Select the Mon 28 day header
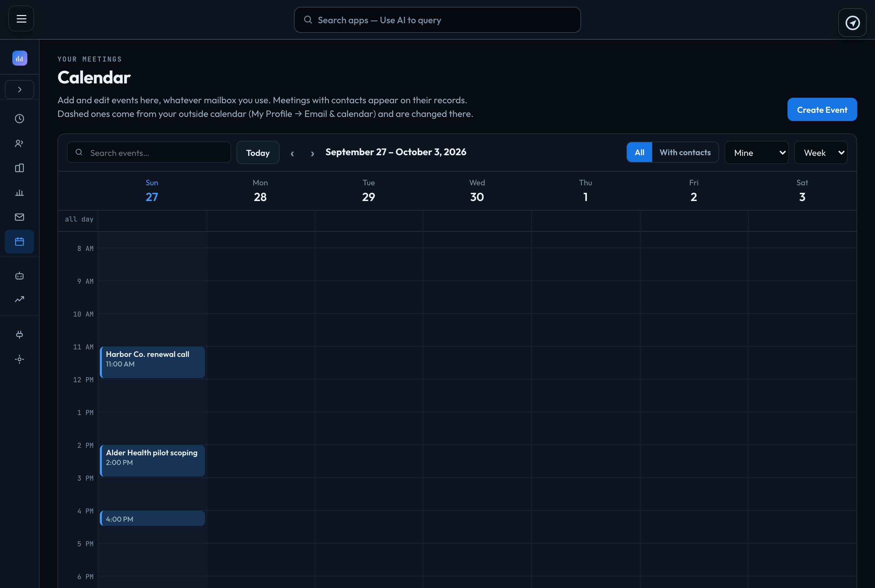 click(260, 191)
